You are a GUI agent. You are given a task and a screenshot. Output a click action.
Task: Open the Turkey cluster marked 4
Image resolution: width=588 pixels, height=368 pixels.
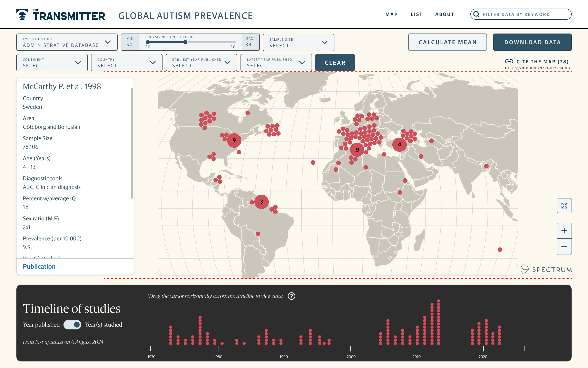tap(399, 145)
